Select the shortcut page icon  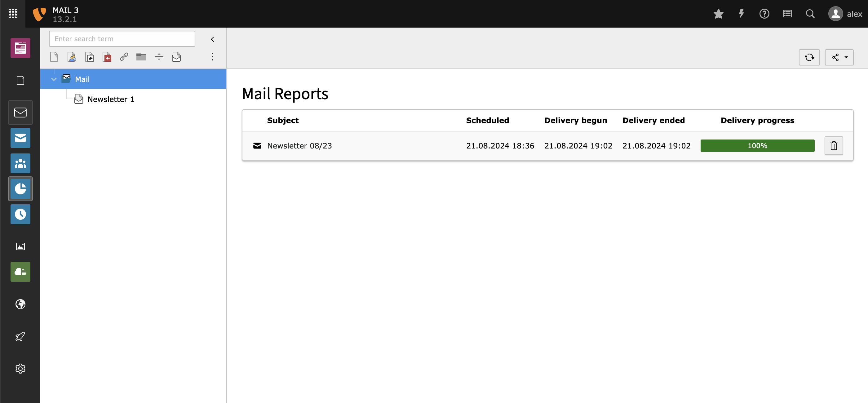(89, 57)
